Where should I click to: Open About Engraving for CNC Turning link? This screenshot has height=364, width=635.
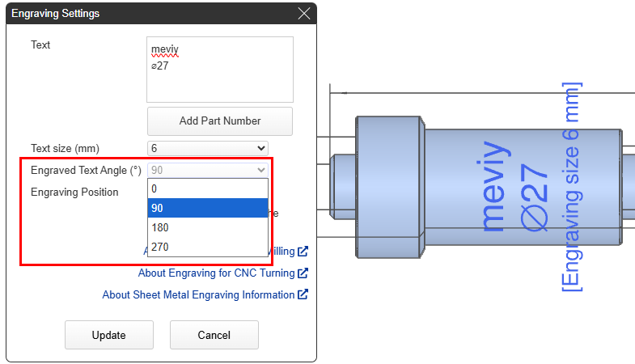click(216, 273)
